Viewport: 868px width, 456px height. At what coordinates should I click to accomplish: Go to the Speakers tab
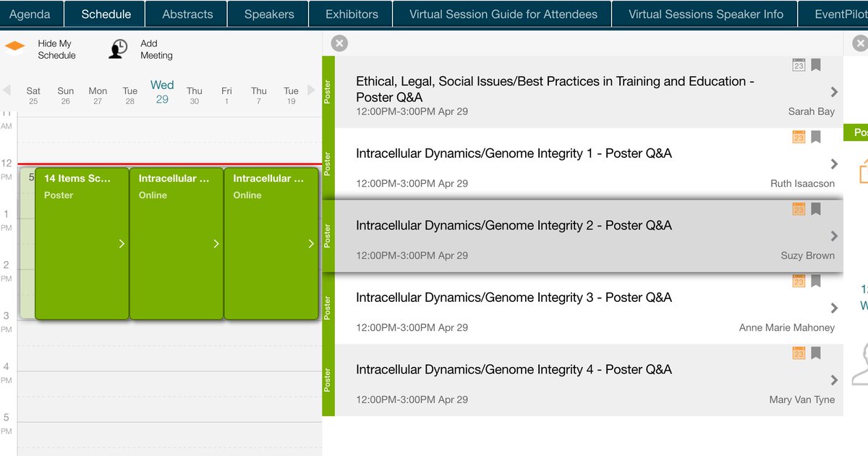(269, 14)
